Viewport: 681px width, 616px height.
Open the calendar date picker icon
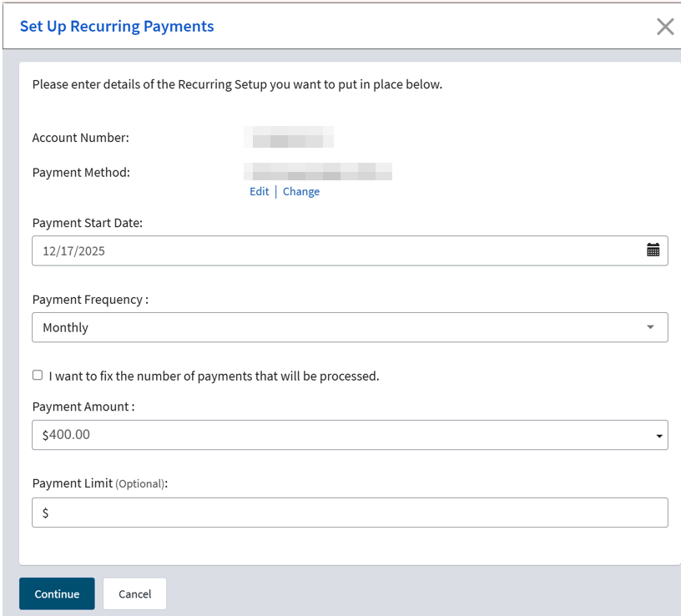tap(653, 250)
